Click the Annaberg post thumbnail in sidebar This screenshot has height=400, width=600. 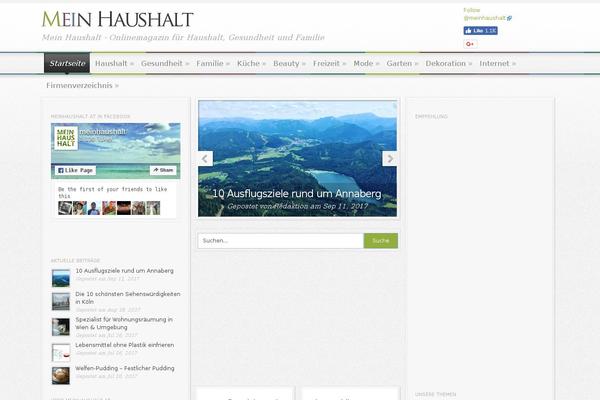61,278
